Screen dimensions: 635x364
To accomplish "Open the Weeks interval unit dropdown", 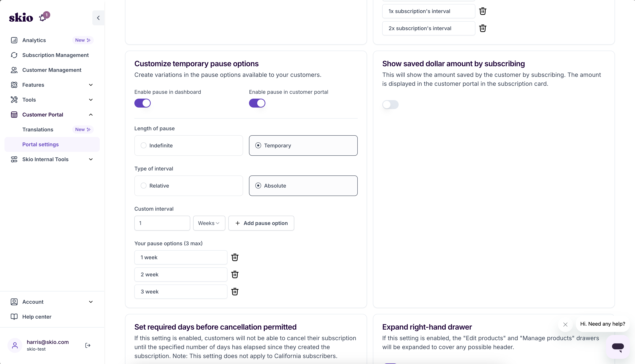I will point(209,223).
